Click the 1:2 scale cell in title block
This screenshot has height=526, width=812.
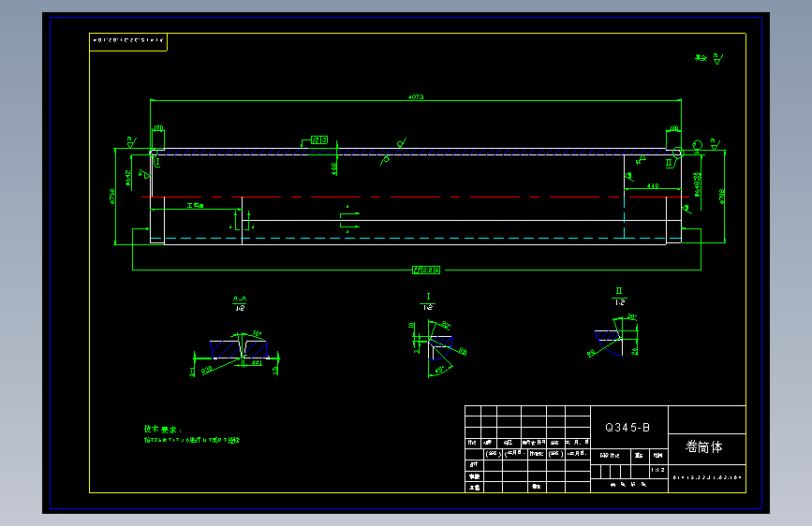[657, 470]
